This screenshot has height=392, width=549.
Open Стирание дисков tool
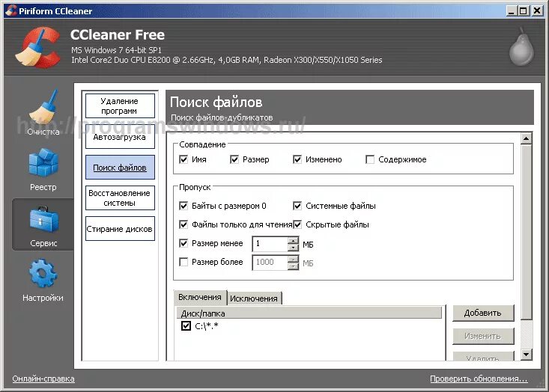[120, 229]
